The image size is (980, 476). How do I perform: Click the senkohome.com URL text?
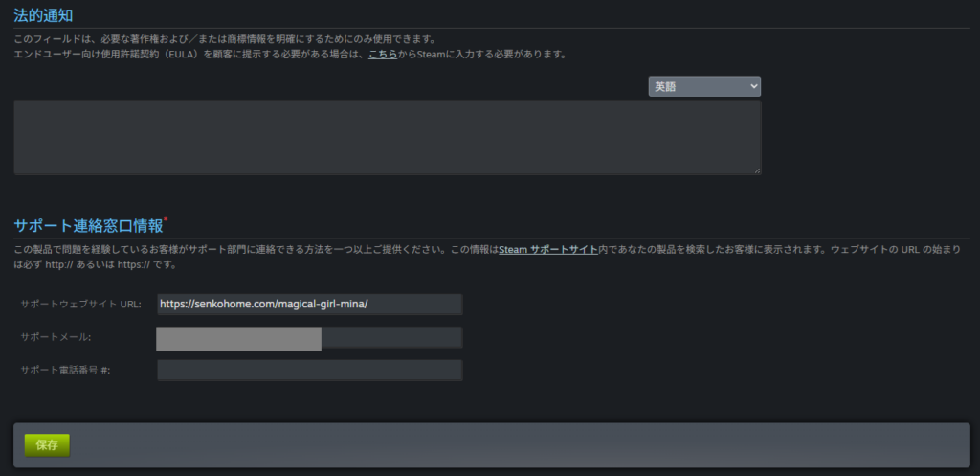tap(263, 305)
